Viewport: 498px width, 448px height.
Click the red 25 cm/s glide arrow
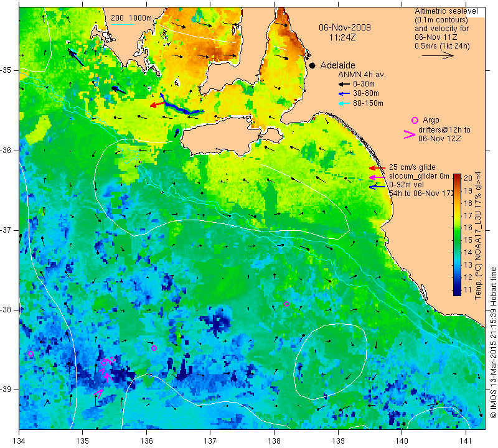(x=377, y=168)
